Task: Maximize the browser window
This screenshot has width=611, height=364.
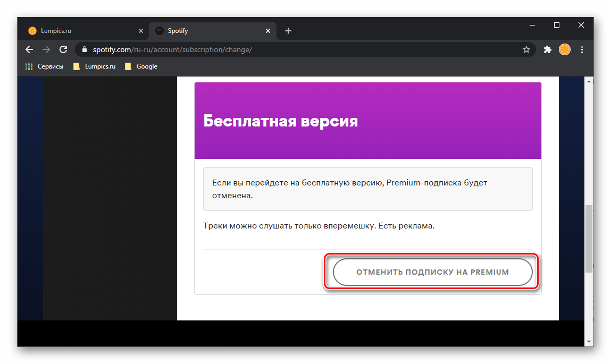Action: (557, 25)
